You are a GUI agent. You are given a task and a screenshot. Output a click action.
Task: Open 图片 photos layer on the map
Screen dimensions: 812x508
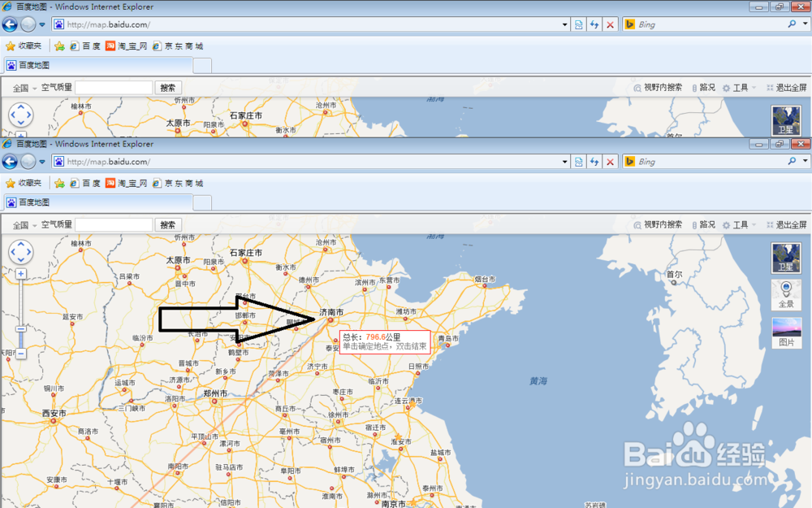click(786, 332)
